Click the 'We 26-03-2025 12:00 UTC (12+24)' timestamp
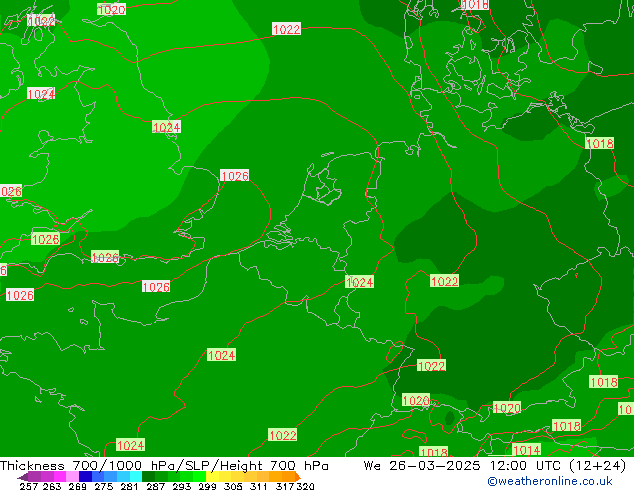 click(495, 466)
